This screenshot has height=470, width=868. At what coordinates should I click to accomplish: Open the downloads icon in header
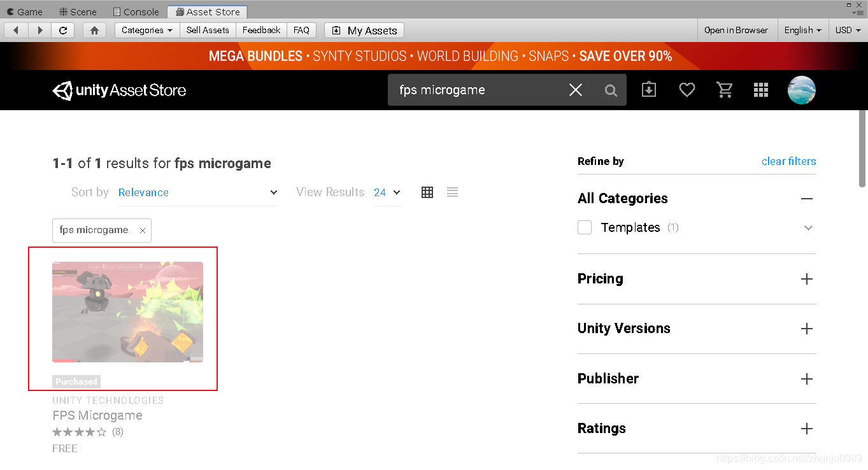click(649, 90)
